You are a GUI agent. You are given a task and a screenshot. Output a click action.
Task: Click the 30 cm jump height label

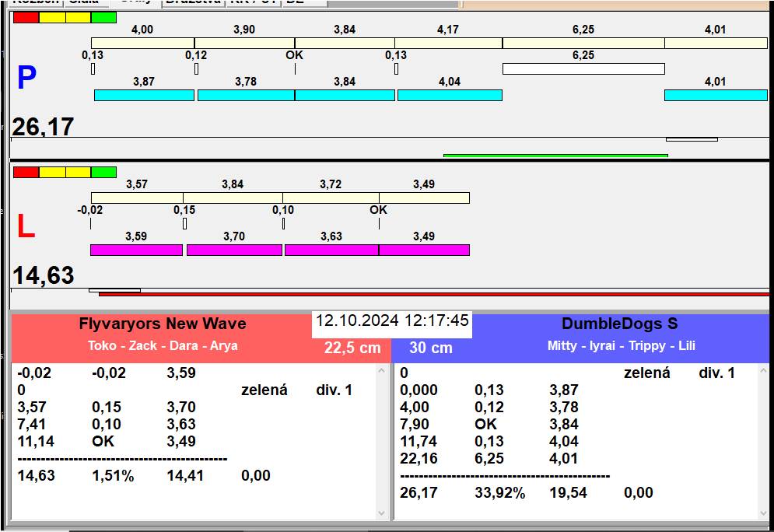tap(431, 348)
